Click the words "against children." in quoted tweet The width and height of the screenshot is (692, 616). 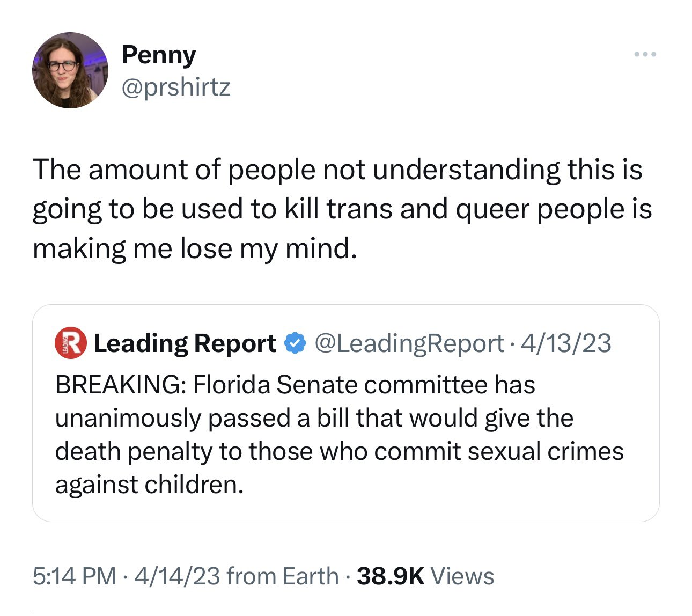pyautogui.click(x=149, y=485)
